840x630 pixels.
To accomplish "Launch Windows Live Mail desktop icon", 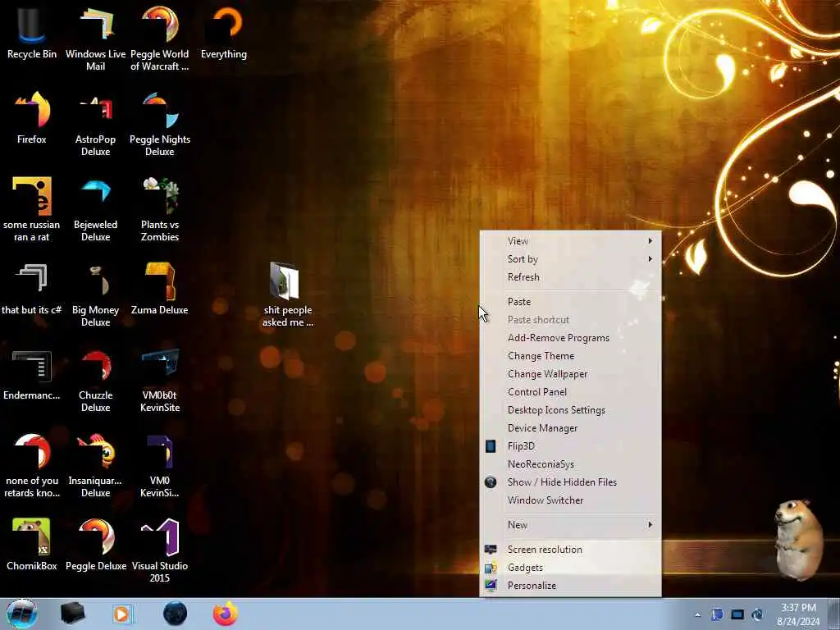I will [95, 39].
